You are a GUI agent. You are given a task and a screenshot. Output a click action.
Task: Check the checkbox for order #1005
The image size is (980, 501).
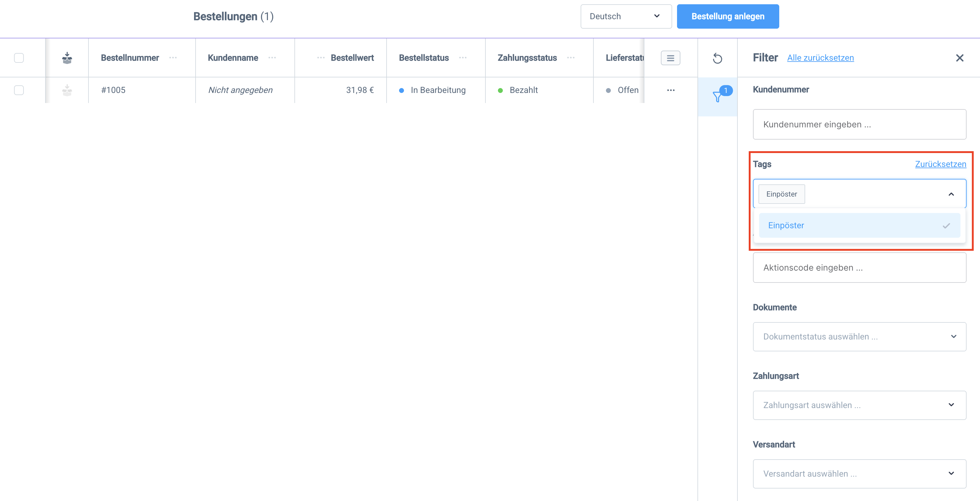(19, 90)
